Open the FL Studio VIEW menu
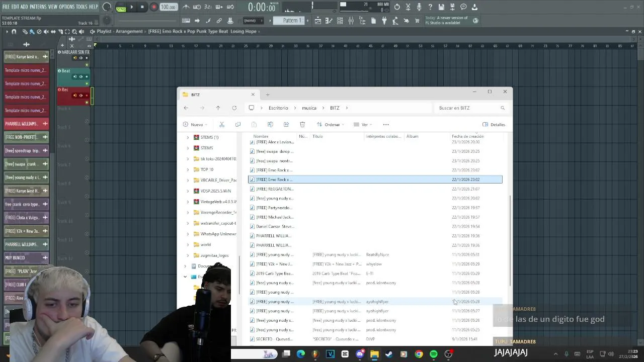Viewport: 644px width, 362px height. pyautogui.click(x=52, y=7)
